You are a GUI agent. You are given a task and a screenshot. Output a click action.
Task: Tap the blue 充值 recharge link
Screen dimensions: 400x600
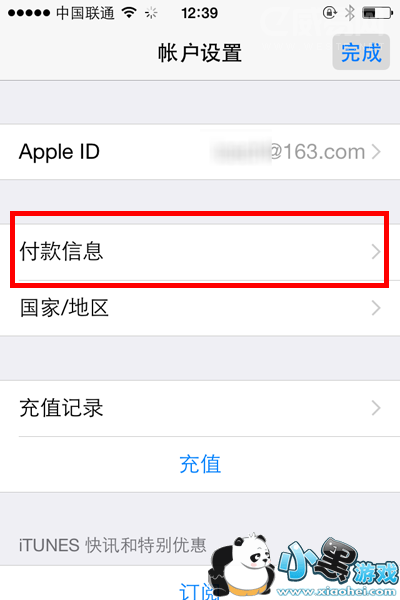(x=200, y=464)
